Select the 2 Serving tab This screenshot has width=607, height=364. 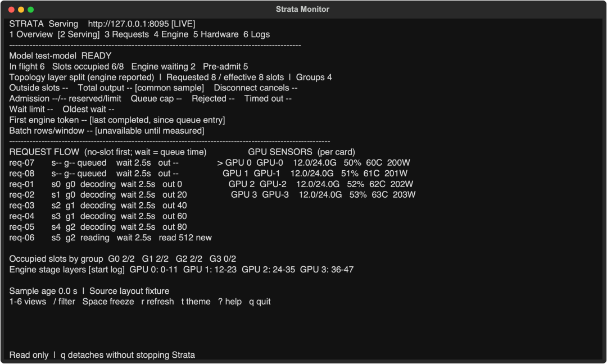click(79, 34)
